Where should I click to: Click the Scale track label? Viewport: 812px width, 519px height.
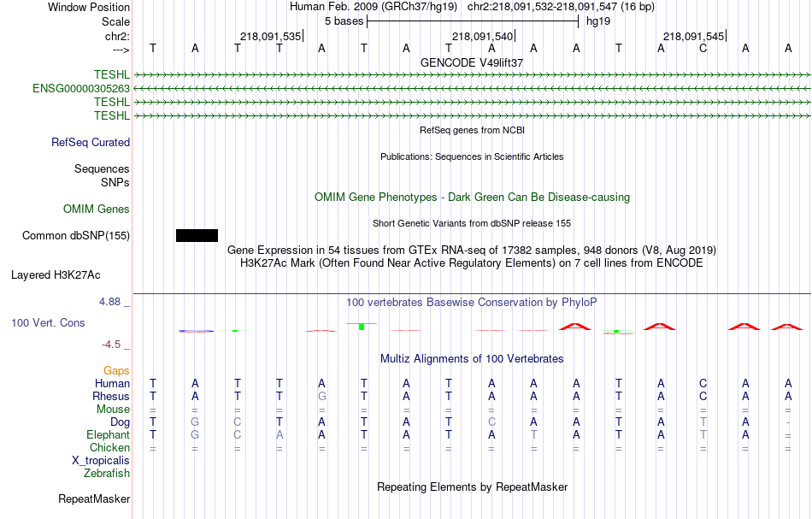coord(115,21)
